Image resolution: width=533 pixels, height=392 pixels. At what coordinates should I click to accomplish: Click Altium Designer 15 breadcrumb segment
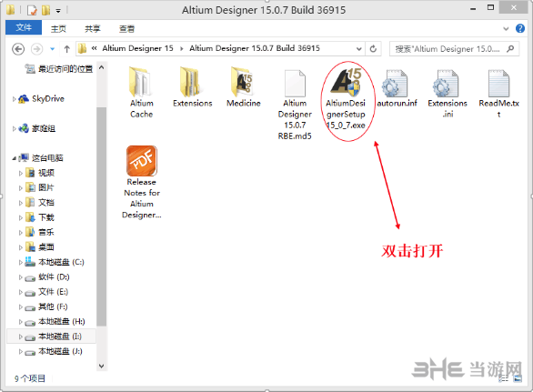(137, 48)
